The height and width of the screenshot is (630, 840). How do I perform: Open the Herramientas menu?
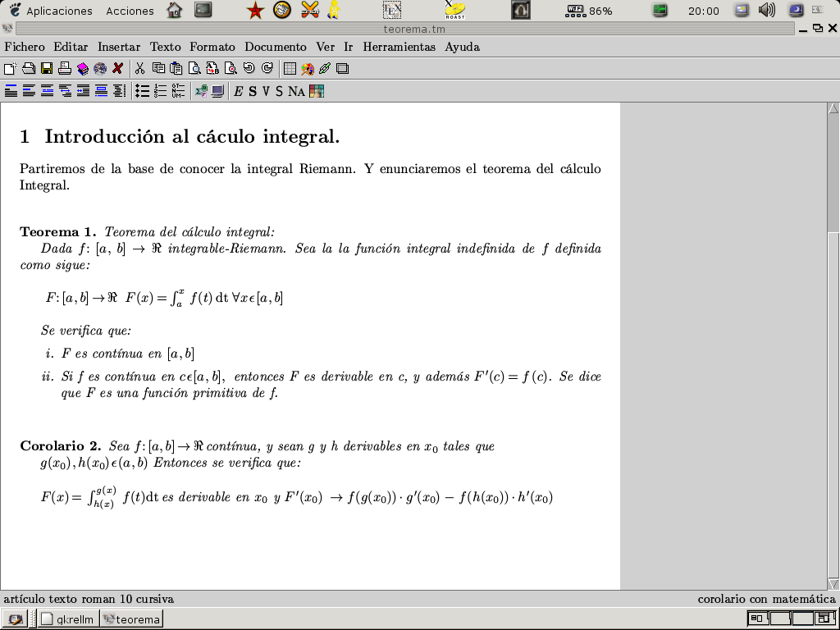pos(399,47)
